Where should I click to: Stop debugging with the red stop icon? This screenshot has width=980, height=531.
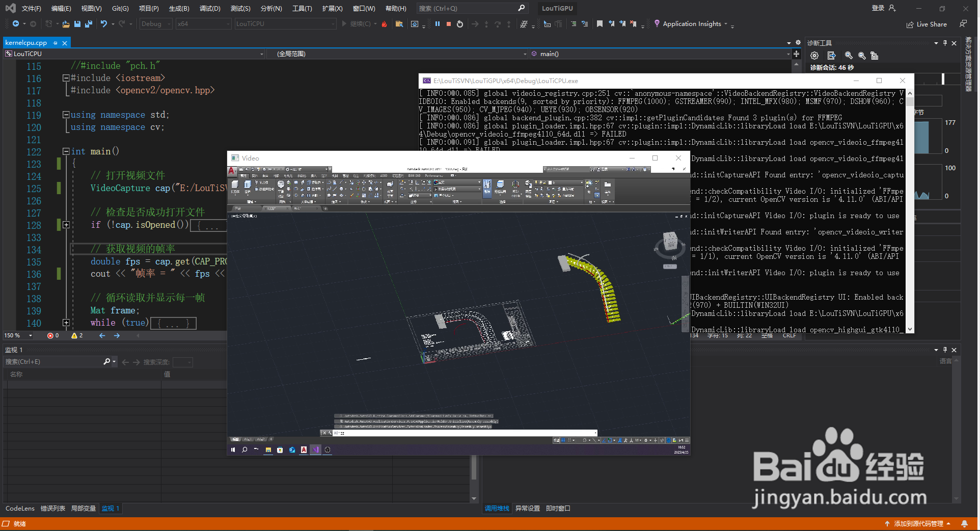[449, 23]
